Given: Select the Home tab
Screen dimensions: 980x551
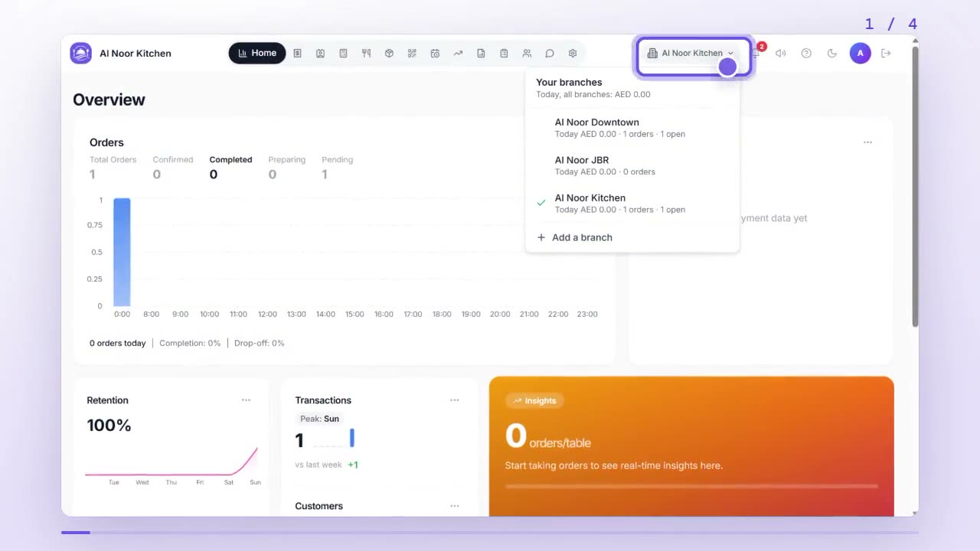Looking at the screenshot, I should [x=257, y=54].
